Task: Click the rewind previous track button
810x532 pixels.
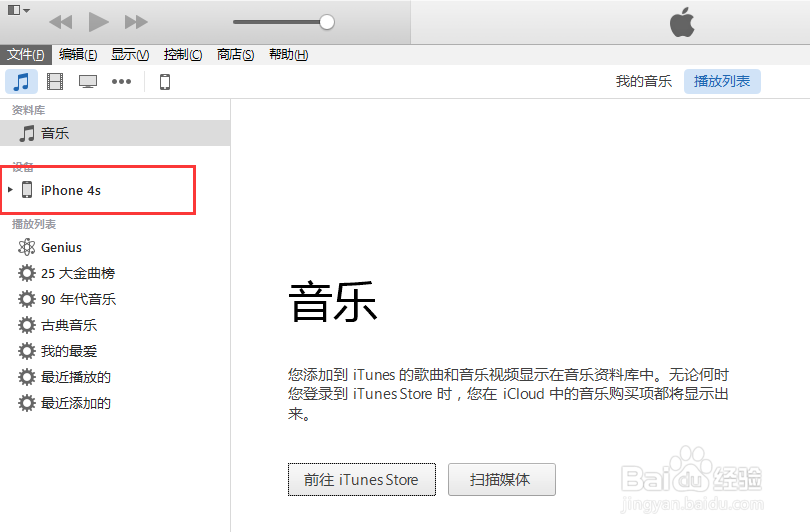Action: pyautogui.click(x=60, y=22)
